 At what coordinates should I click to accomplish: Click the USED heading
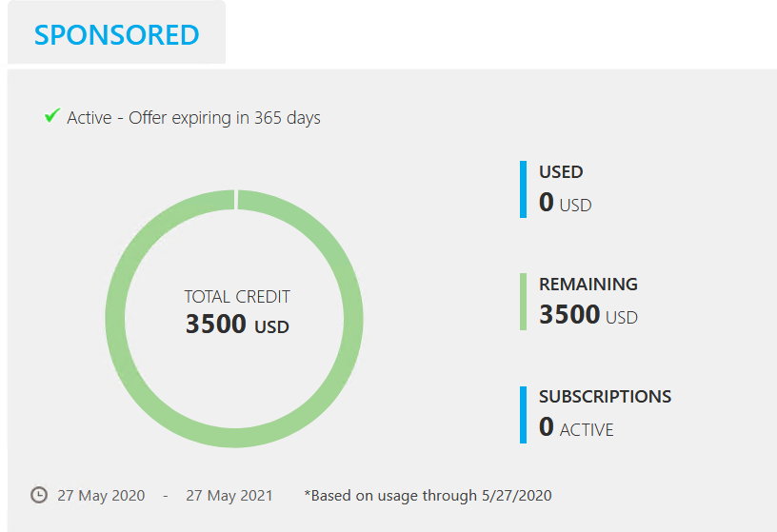(561, 172)
